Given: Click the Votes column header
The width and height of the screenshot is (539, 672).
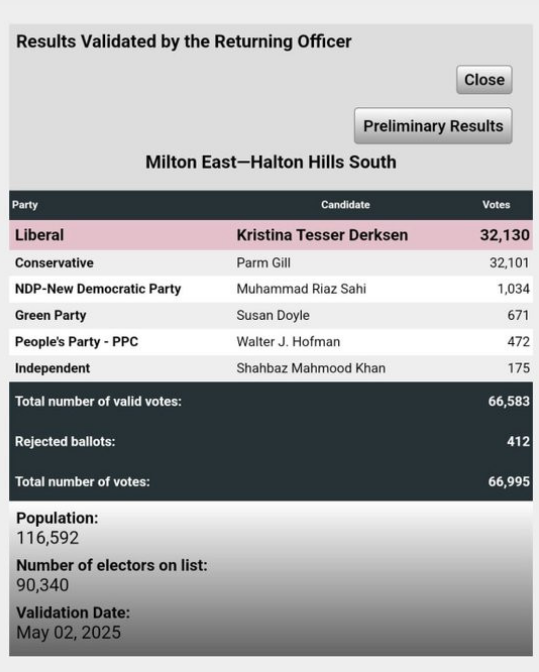Looking at the screenshot, I should pos(496,205).
